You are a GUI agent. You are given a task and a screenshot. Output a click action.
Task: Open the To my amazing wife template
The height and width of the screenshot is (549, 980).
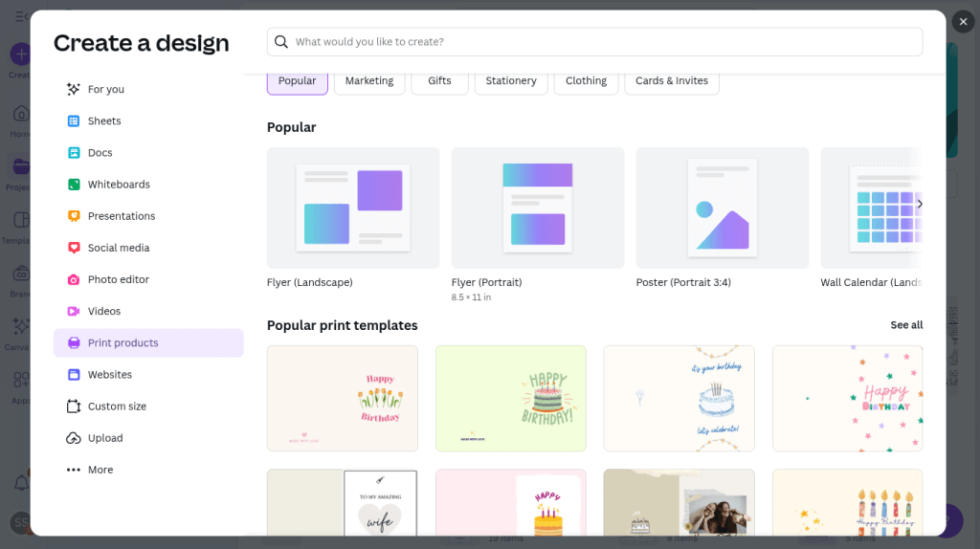pyautogui.click(x=343, y=503)
